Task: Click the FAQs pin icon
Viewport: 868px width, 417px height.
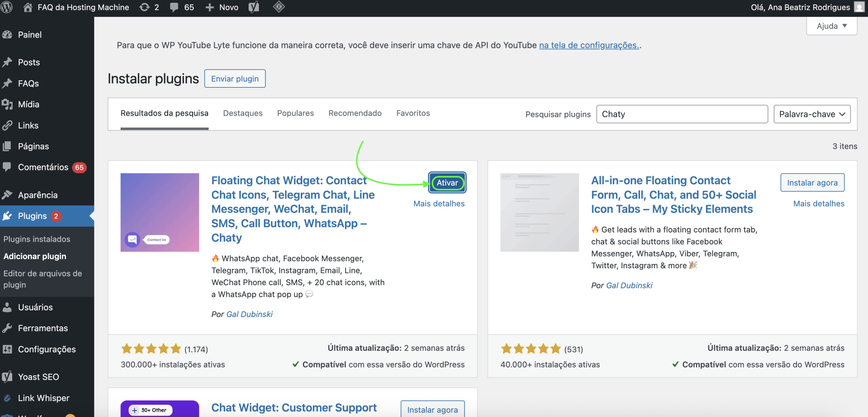Action: click(x=7, y=83)
